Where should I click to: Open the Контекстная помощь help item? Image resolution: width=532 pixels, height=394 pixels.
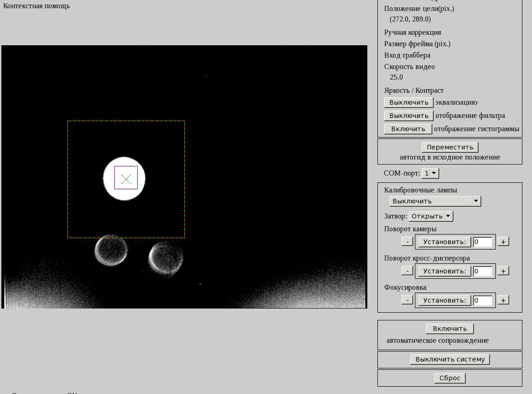pos(36,6)
